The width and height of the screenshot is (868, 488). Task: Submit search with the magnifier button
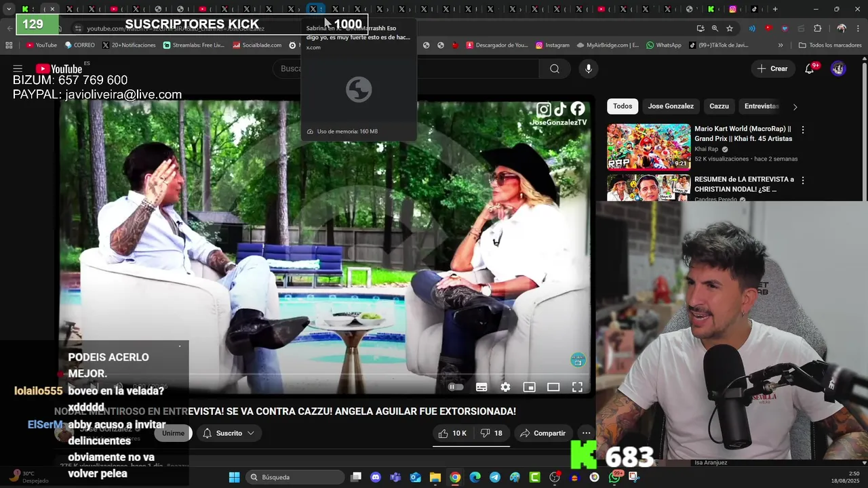point(555,68)
